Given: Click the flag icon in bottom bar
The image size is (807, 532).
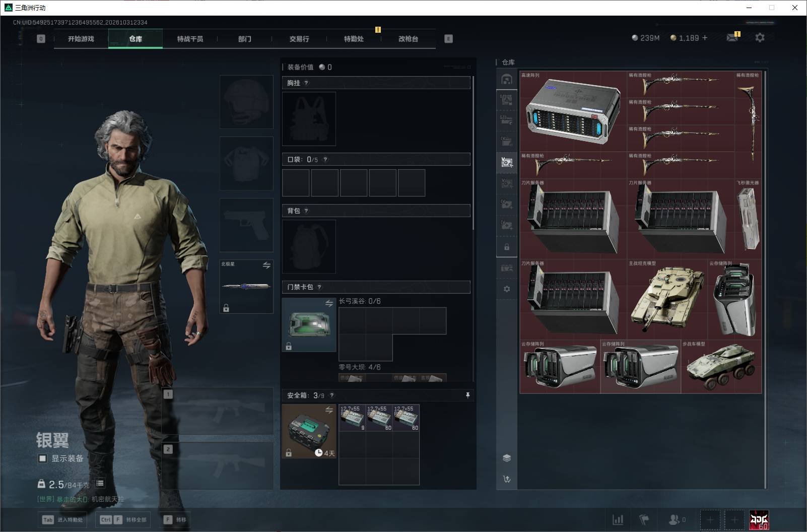Looking at the screenshot, I should click(x=644, y=519).
